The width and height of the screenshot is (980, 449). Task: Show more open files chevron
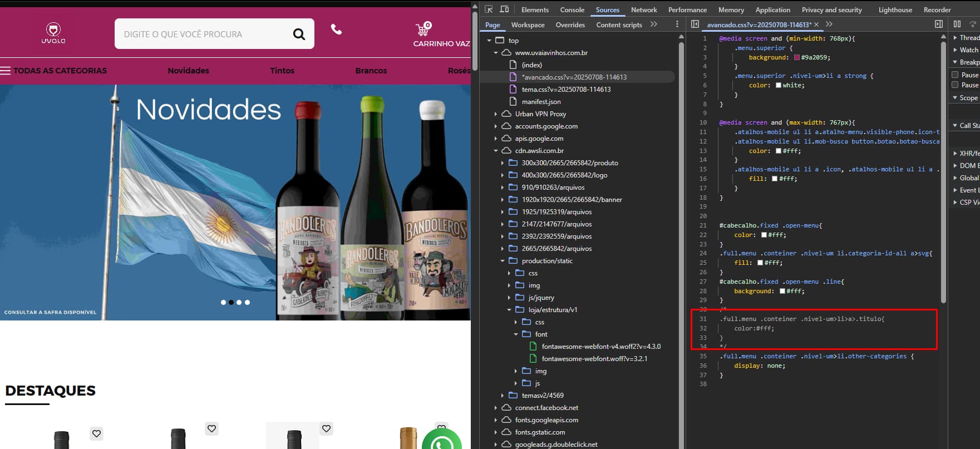(x=829, y=24)
